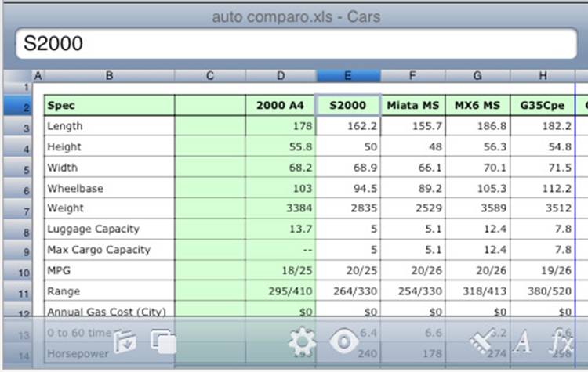The height and width of the screenshot is (372, 588).
Task: Click the 'MPG' row label
Action: pos(109,270)
